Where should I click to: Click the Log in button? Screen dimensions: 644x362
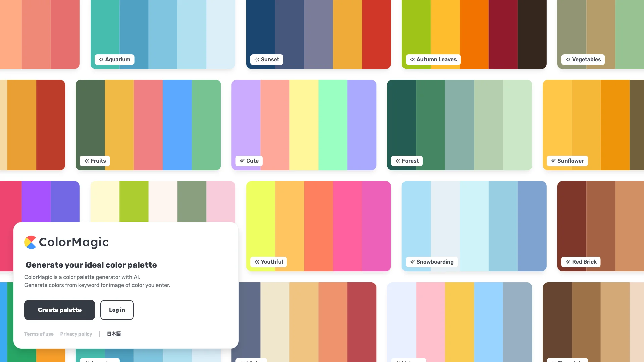tap(117, 310)
